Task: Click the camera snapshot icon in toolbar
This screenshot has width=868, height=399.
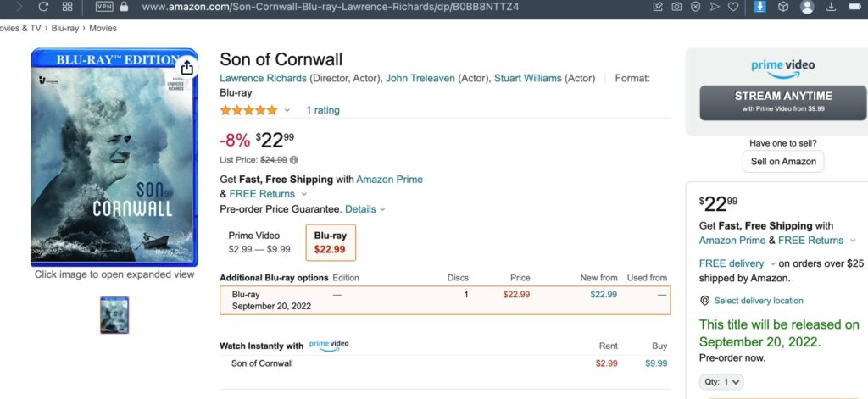Action: pos(676,7)
